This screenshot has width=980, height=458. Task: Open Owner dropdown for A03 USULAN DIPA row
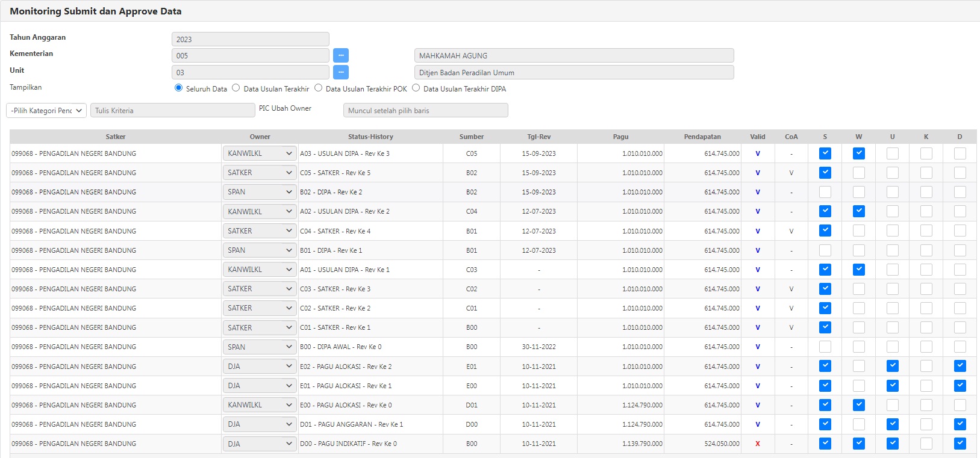260,153
